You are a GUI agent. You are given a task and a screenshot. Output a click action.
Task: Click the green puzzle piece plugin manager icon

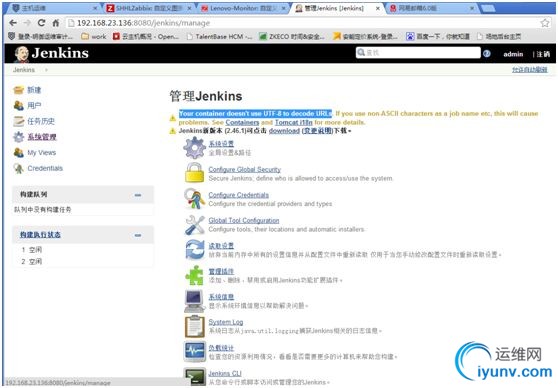[194, 275]
